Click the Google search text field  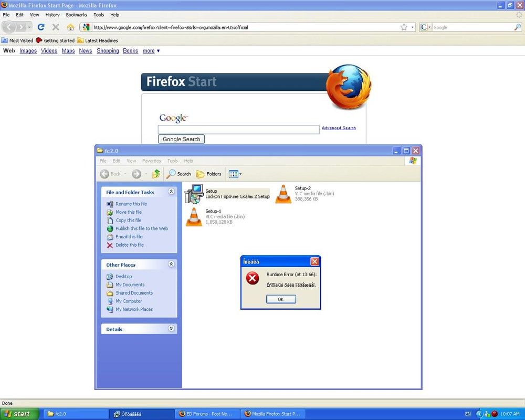(x=238, y=130)
